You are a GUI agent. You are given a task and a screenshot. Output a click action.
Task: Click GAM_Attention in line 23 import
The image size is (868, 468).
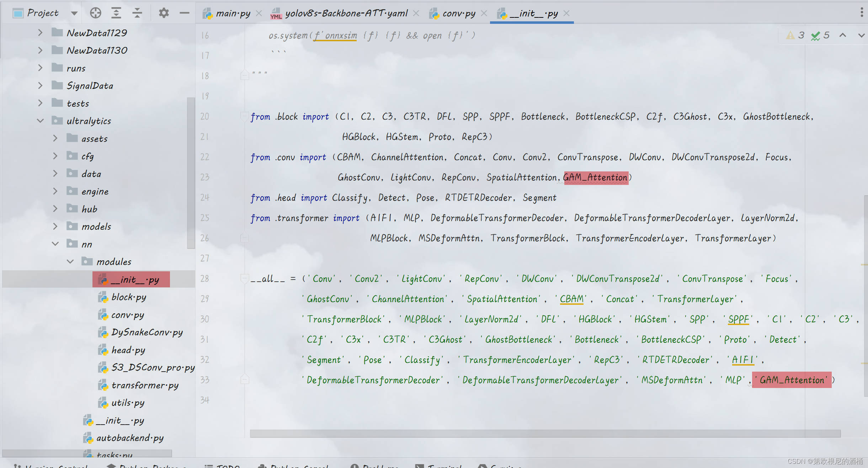point(596,177)
